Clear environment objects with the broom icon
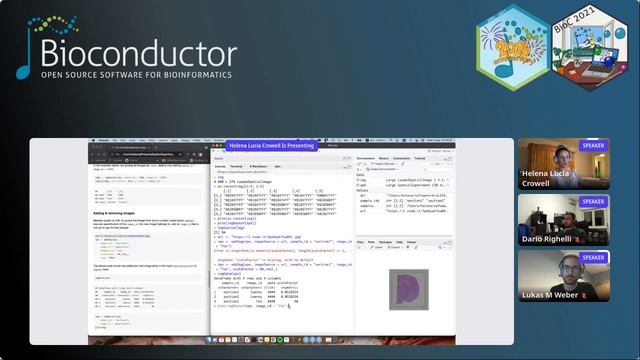 pos(403,164)
